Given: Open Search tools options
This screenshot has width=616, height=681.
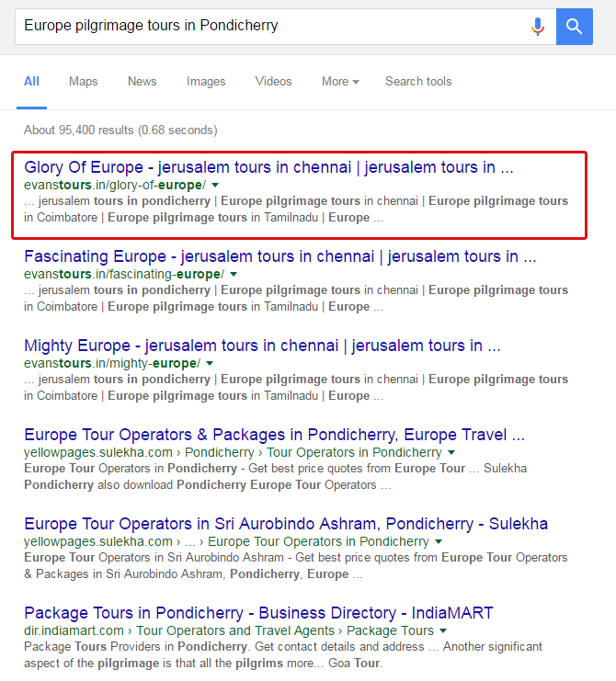Looking at the screenshot, I should click(x=418, y=82).
